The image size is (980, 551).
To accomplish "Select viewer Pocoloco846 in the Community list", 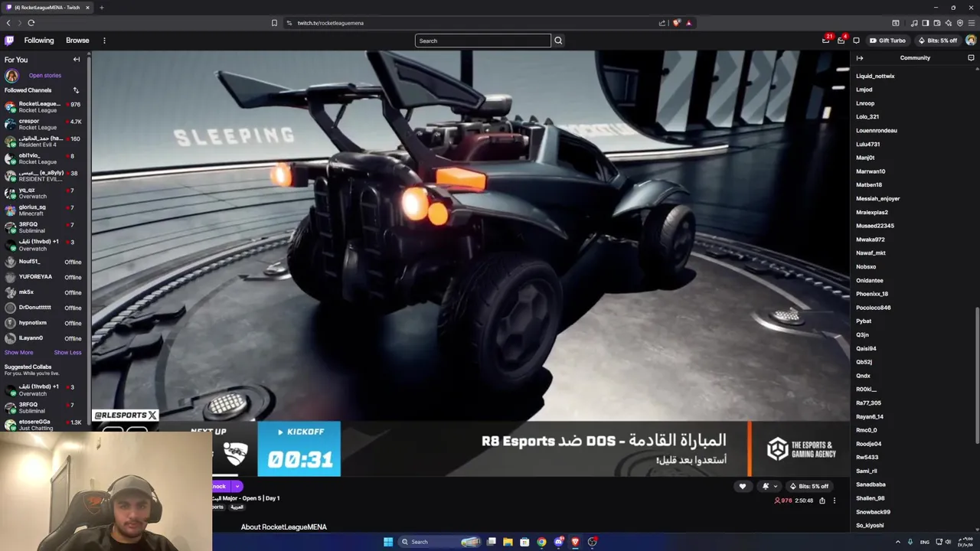I will click(873, 308).
